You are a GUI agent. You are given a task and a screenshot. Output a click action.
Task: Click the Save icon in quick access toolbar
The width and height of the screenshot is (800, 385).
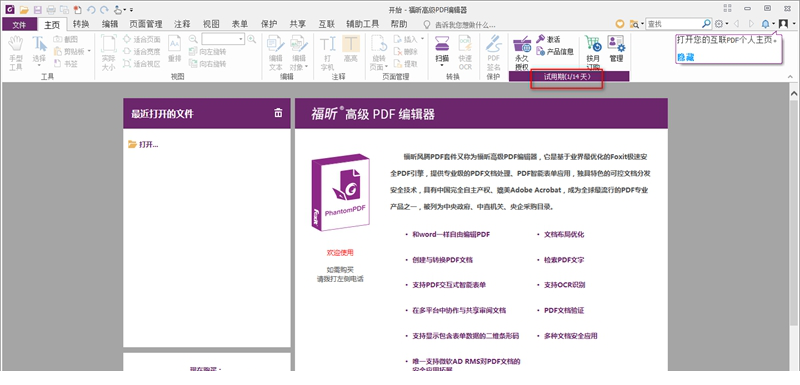click(37, 9)
